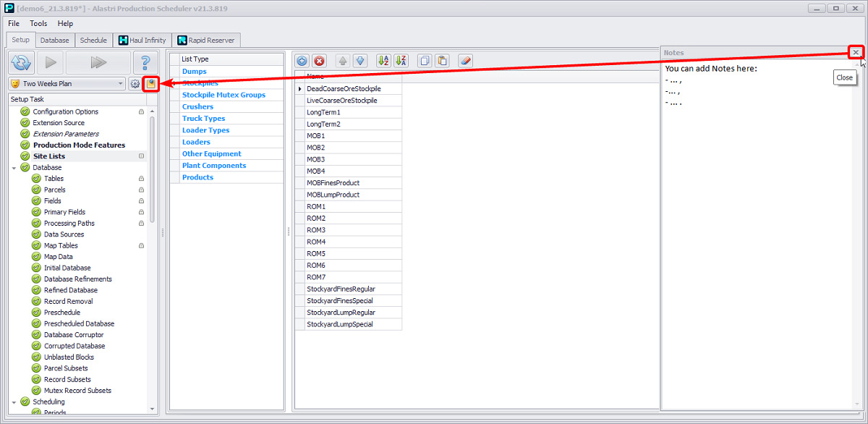Select Processing Paths in Setup Task tree

tap(69, 224)
